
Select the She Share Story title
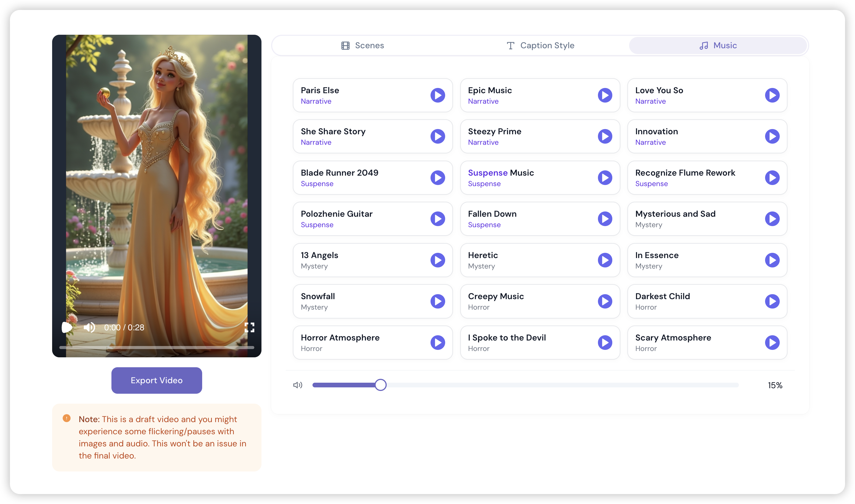click(x=333, y=132)
